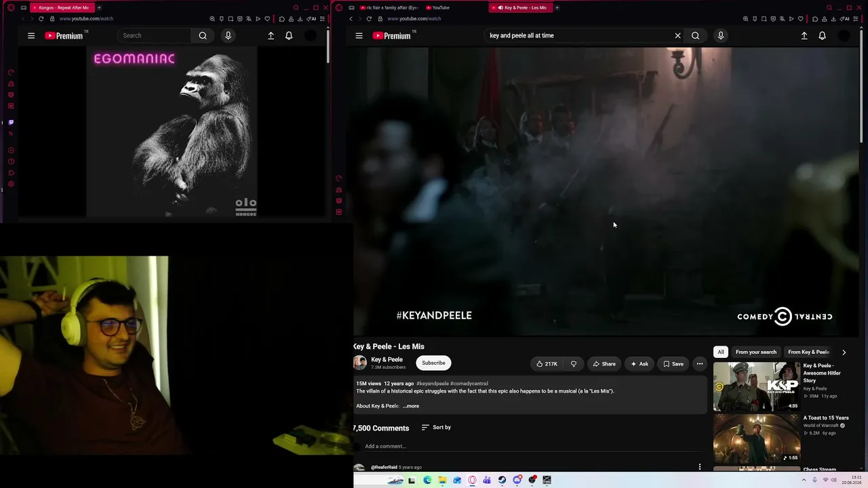Click the #comedycentral hashtag link

pos(469,384)
